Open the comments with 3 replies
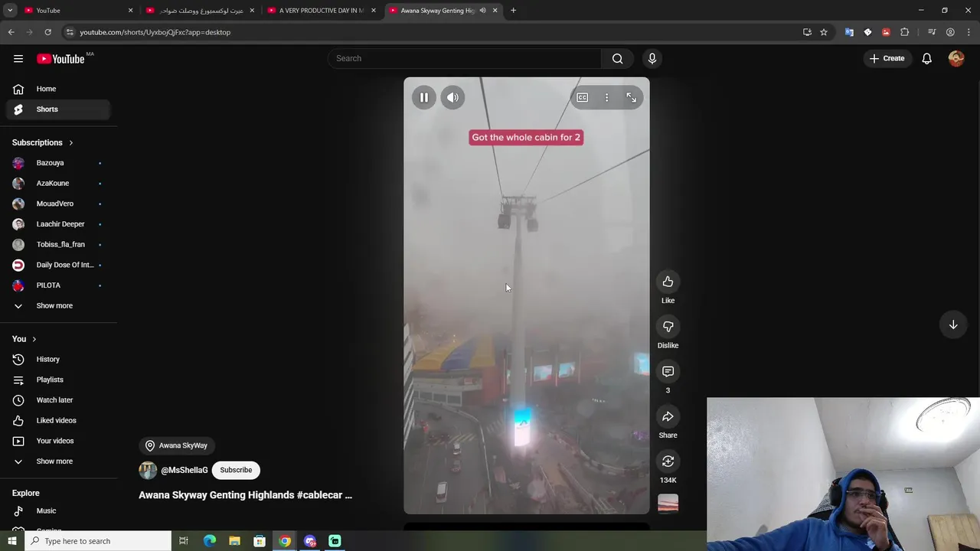 (x=668, y=371)
